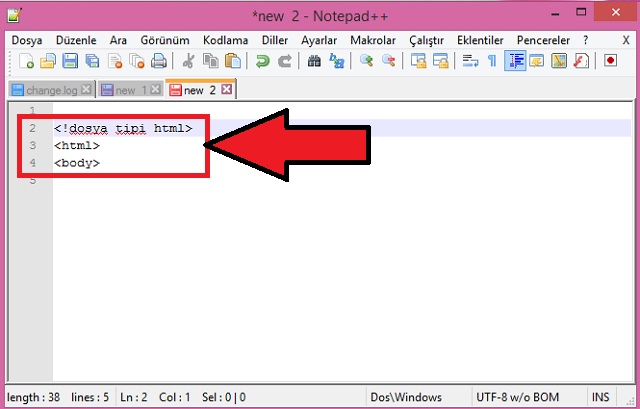Image resolution: width=640 pixels, height=409 pixels.
Task: Open the Makrolar menu
Action: pos(373,40)
